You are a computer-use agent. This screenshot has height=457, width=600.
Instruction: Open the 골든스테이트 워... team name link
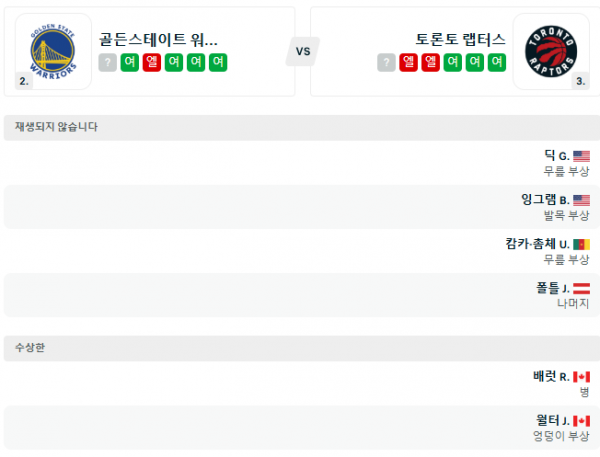[x=159, y=40]
